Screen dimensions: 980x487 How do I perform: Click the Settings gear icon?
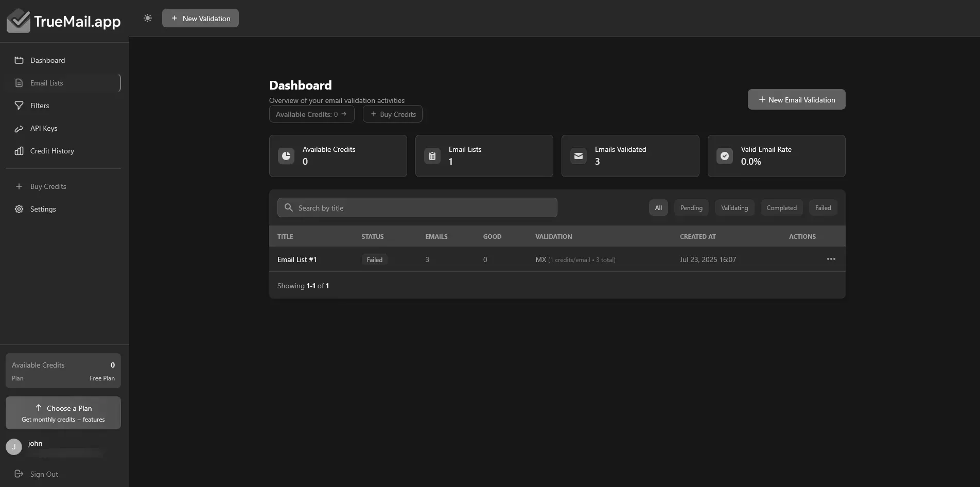[19, 209]
